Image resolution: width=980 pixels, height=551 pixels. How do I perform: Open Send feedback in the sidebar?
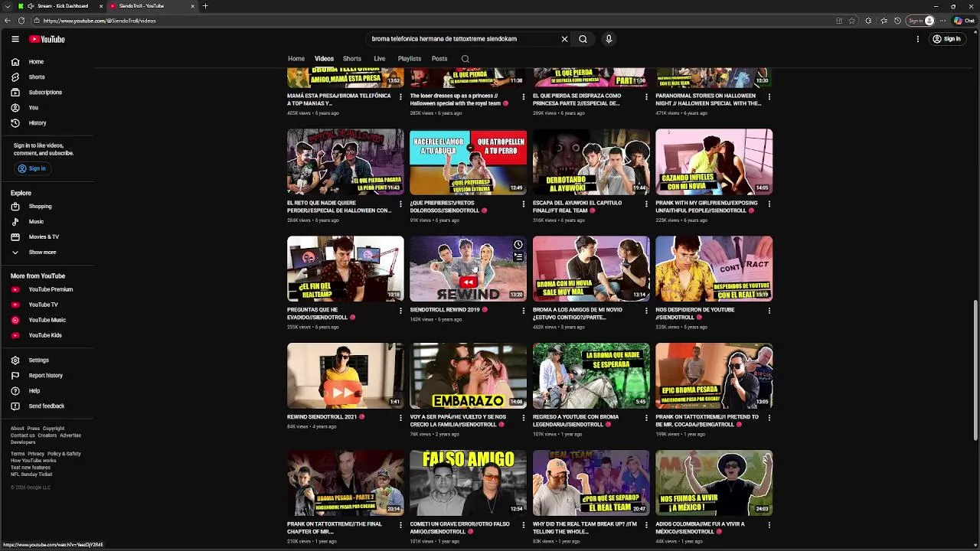47,406
